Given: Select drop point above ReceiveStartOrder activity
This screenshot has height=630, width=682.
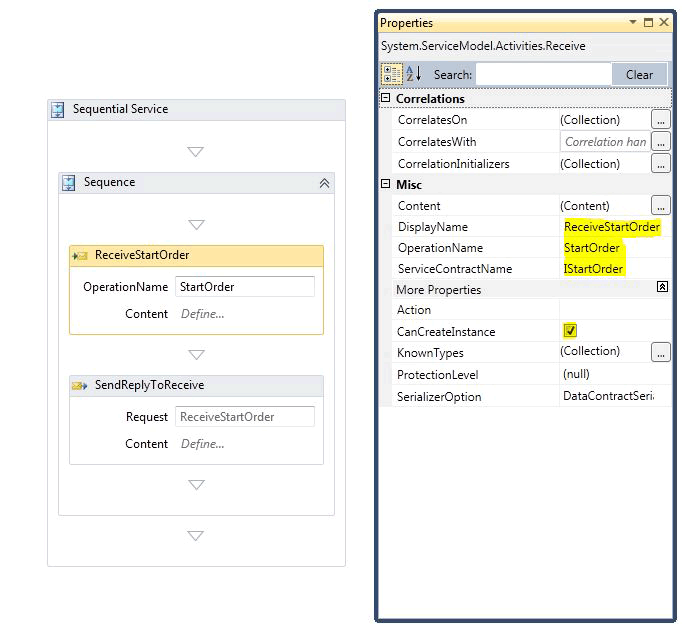Looking at the screenshot, I should 196,225.
